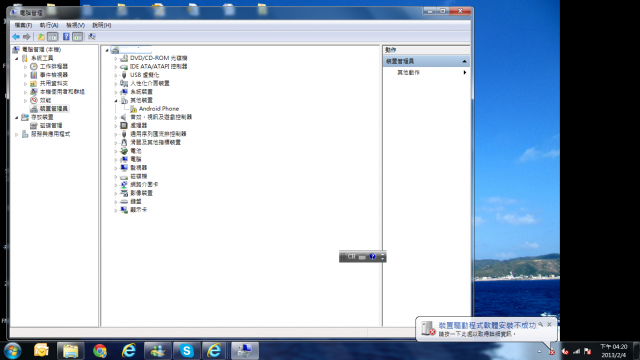Expand the 服務與應用程式 (Services and Applications) node

tap(17, 134)
